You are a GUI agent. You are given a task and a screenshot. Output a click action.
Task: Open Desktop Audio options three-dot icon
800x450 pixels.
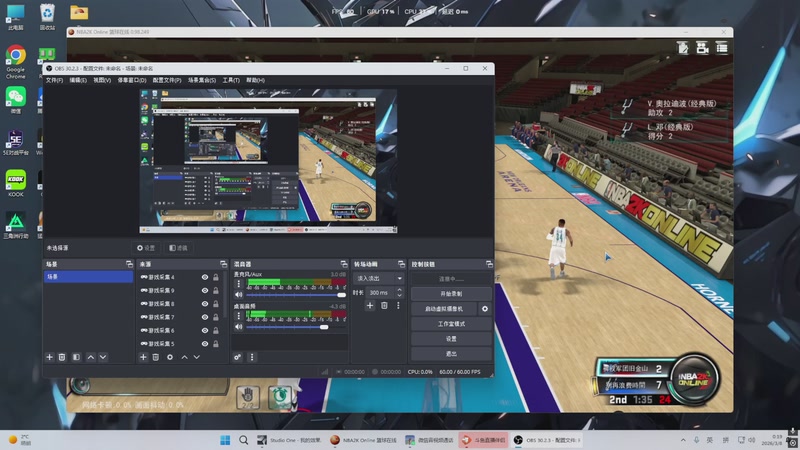[238, 316]
